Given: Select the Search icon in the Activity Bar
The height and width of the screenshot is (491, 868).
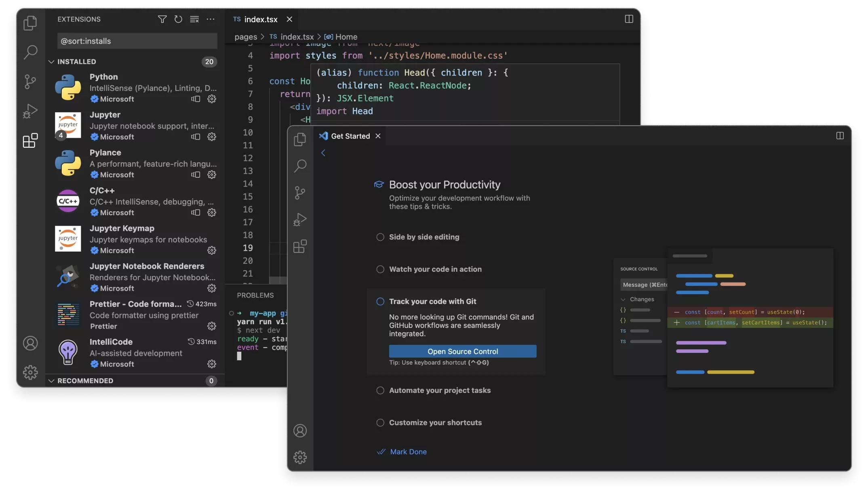Looking at the screenshot, I should pyautogui.click(x=30, y=52).
